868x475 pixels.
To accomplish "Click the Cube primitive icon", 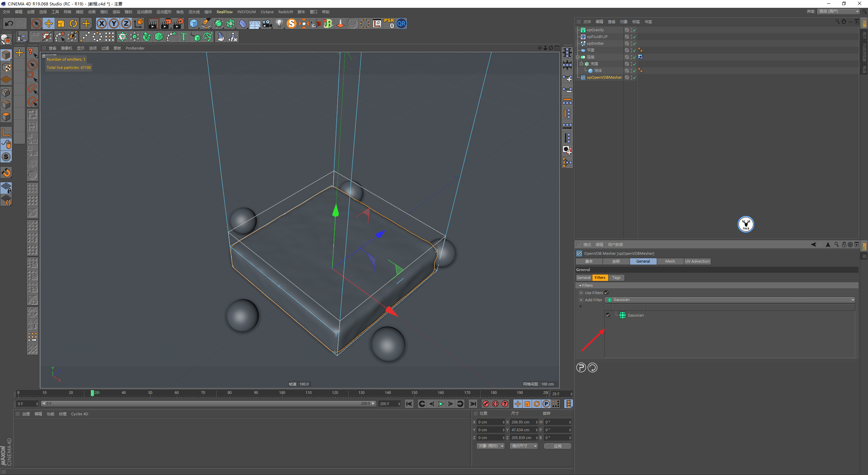I will pyautogui.click(x=194, y=23).
